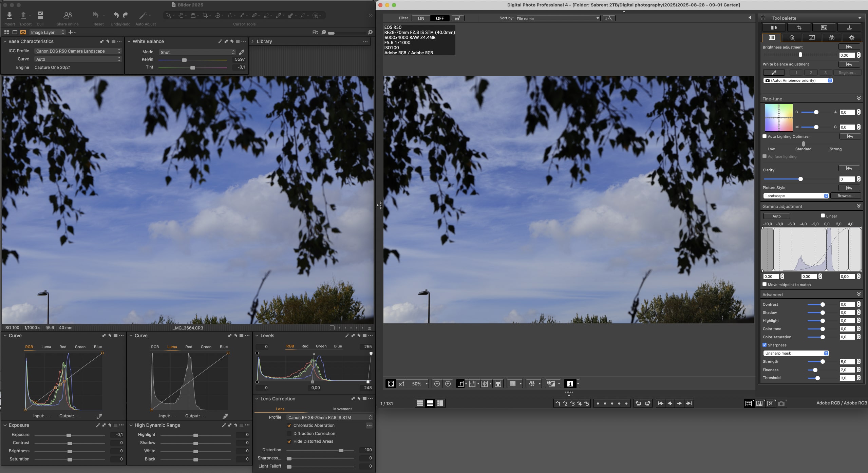The image size is (868, 473).
Task: Click the Auto Adjust magic wand
Action: tap(143, 16)
